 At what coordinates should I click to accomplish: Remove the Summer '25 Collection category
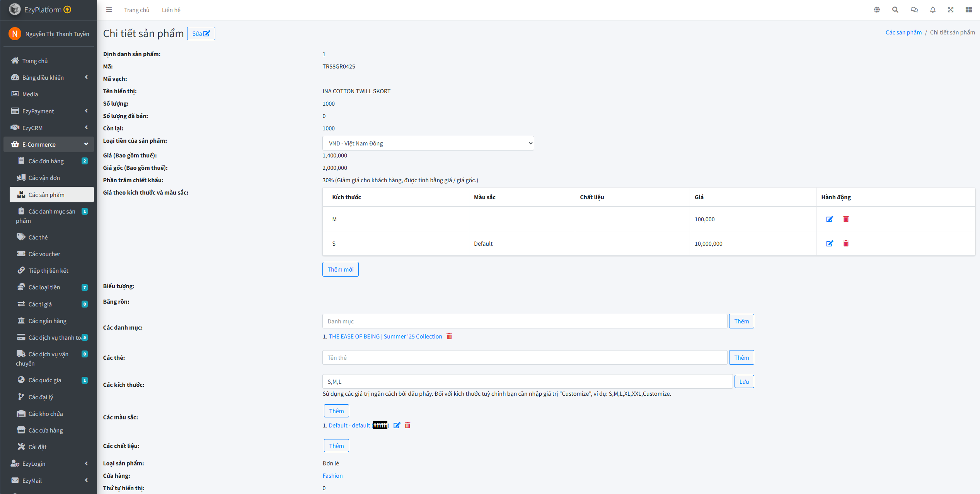click(x=449, y=336)
